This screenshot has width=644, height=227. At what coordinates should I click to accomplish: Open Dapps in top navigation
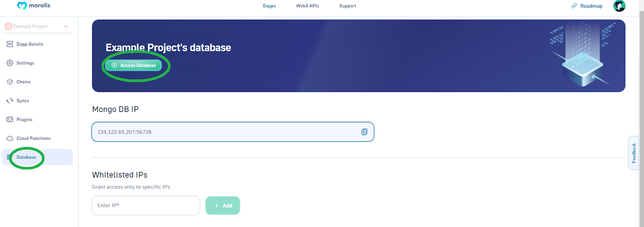click(269, 6)
